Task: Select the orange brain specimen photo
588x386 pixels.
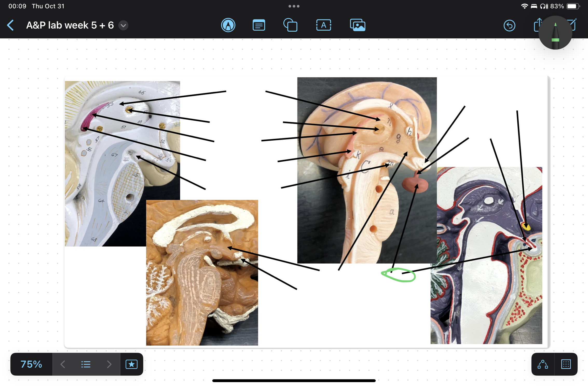Action: click(202, 273)
